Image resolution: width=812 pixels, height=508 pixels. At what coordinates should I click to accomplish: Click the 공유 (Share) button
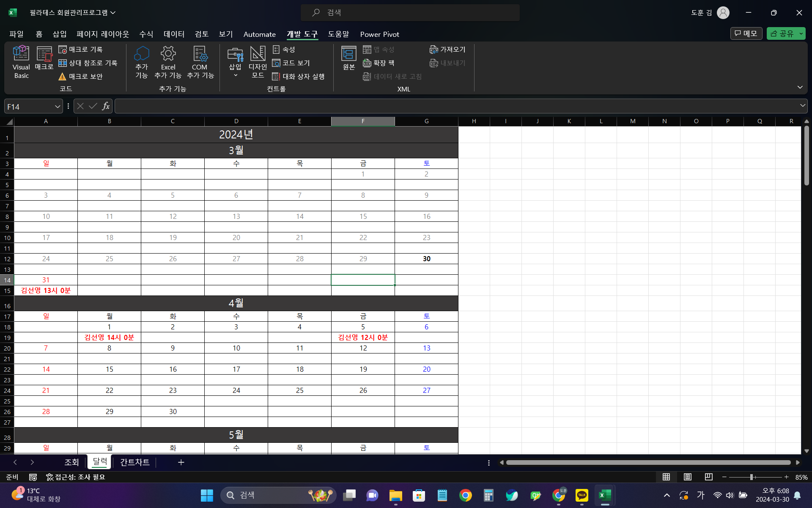[x=782, y=33]
